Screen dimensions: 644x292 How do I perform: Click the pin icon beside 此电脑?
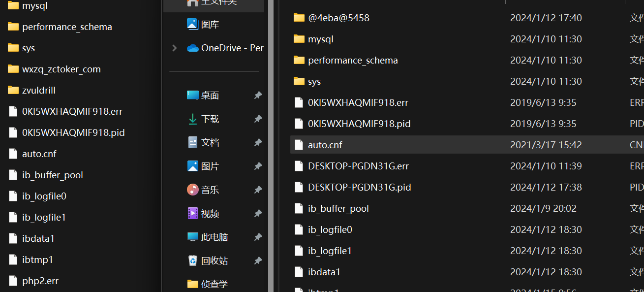tap(258, 237)
